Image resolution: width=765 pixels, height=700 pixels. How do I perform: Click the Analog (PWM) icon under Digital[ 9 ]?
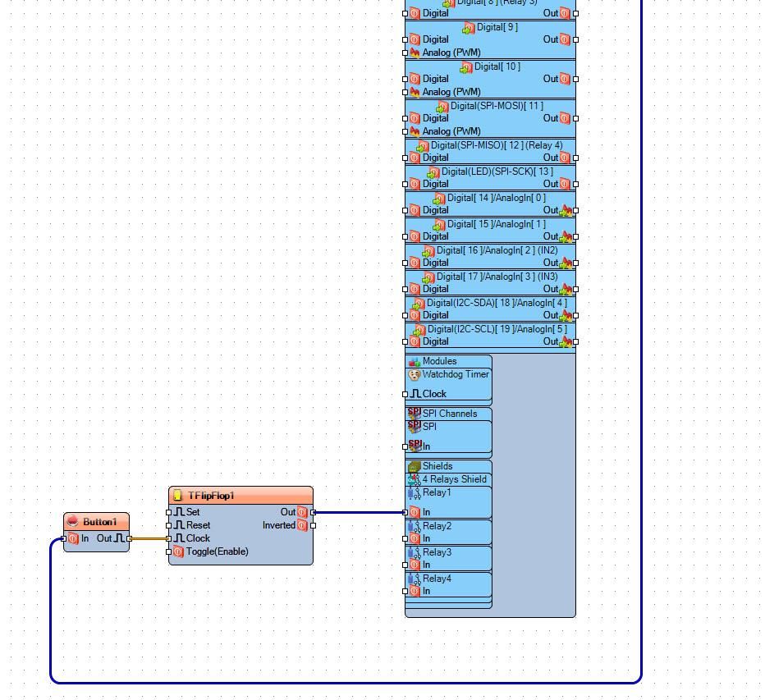click(415, 53)
